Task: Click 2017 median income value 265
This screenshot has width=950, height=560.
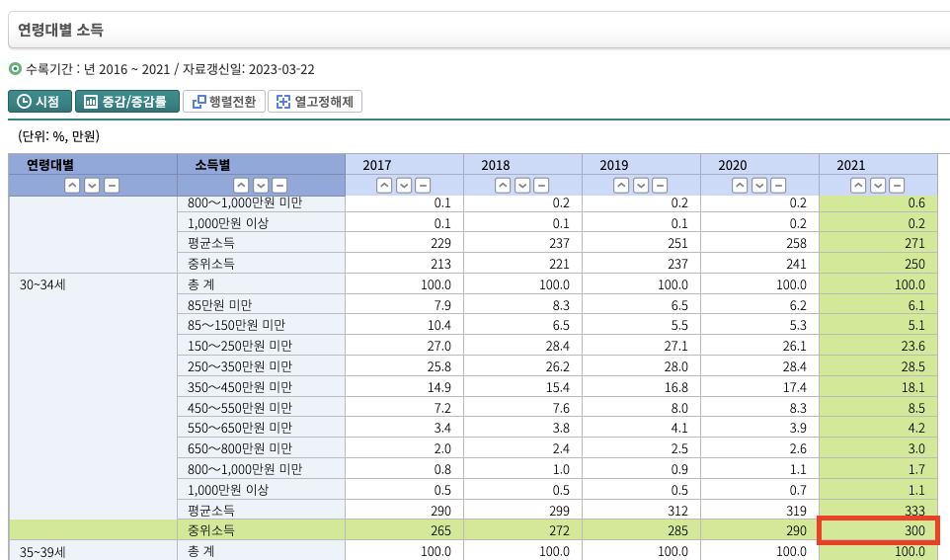Action: pyautogui.click(x=404, y=530)
